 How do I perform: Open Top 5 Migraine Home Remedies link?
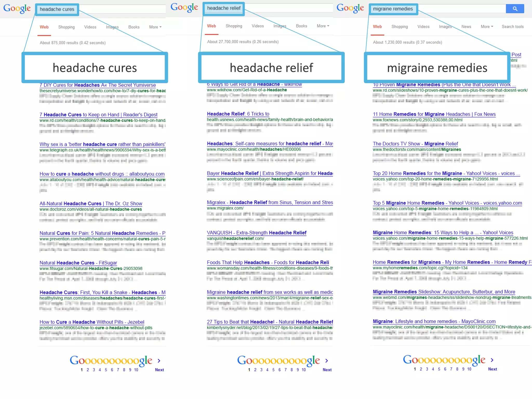tap(447, 203)
